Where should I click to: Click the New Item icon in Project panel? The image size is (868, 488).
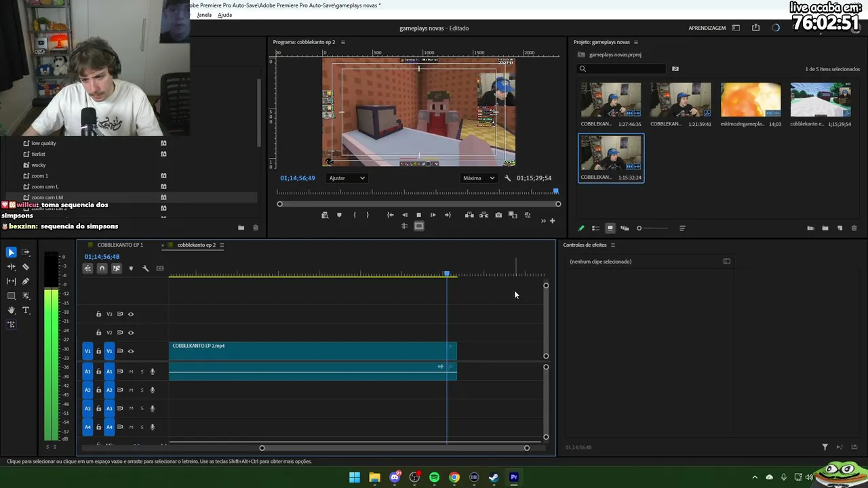(x=840, y=228)
